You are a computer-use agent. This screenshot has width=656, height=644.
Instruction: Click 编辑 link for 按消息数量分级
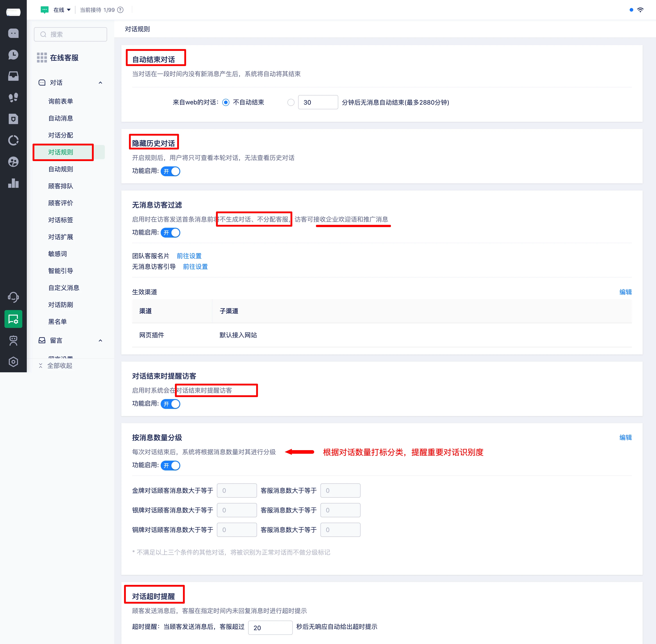[625, 437]
